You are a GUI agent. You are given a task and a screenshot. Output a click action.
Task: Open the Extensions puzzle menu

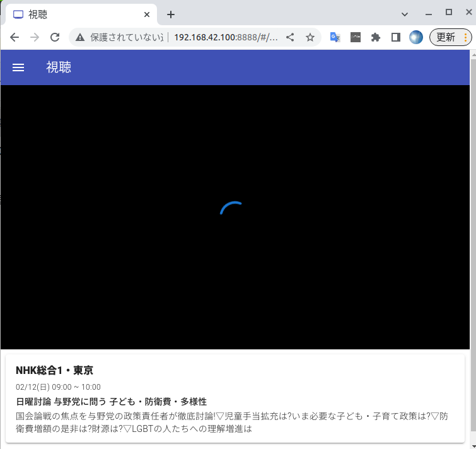pyautogui.click(x=376, y=37)
